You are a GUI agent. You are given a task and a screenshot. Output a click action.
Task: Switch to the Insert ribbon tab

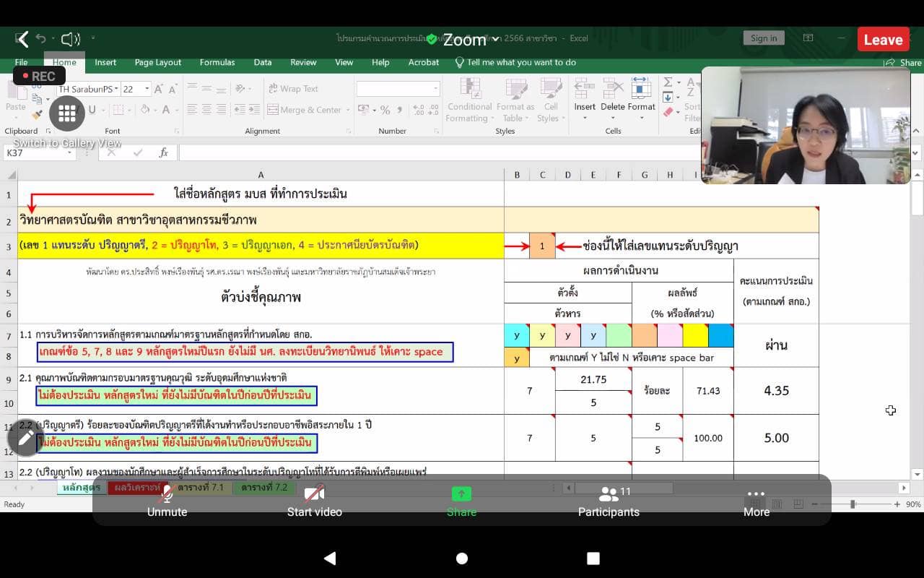(x=105, y=62)
